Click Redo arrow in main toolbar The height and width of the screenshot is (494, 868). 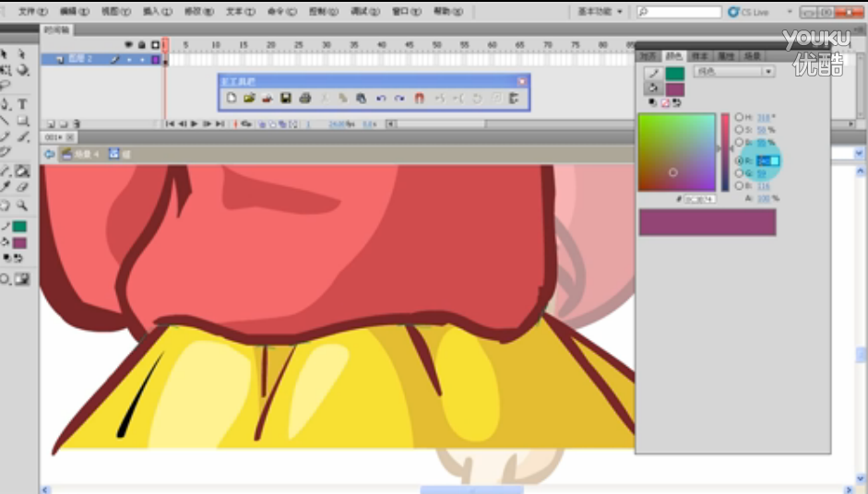point(399,98)
